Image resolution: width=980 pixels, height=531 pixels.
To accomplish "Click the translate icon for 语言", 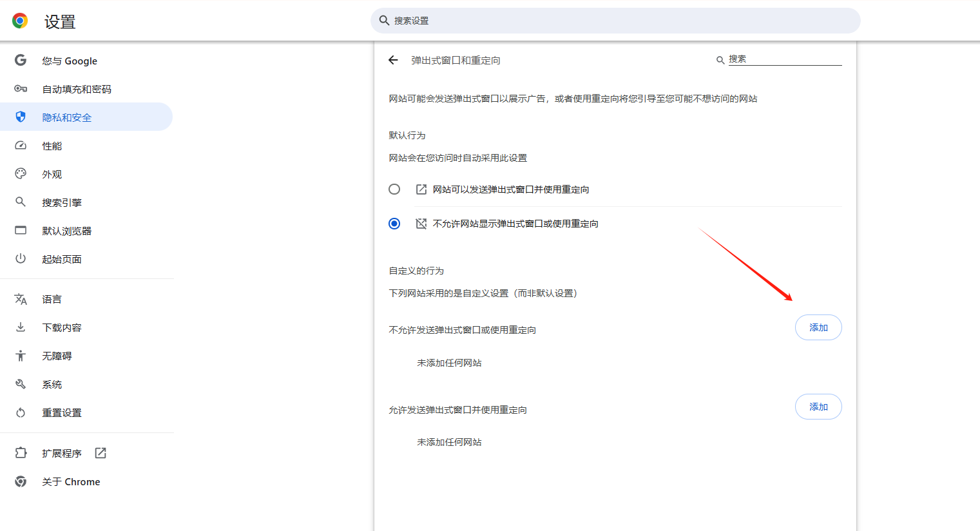I will [x=21, y=299].
